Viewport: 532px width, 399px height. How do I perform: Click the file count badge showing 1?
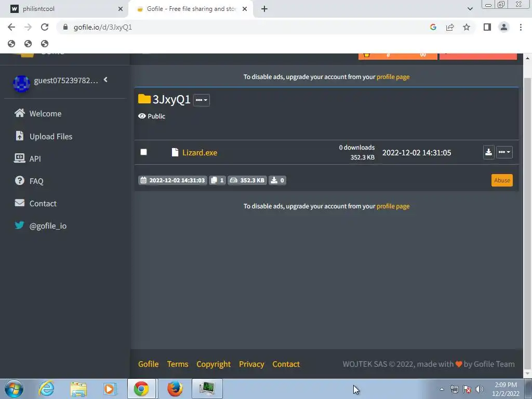pos(217,180)
